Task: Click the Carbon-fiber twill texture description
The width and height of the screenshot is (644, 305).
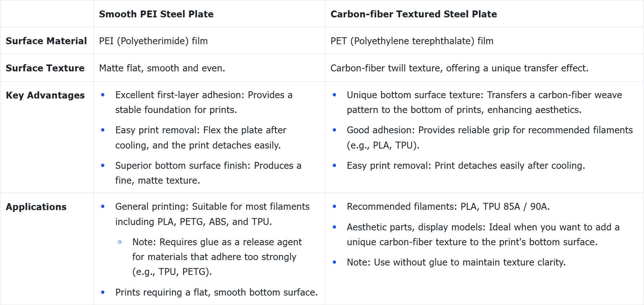Action: (459, 68)
